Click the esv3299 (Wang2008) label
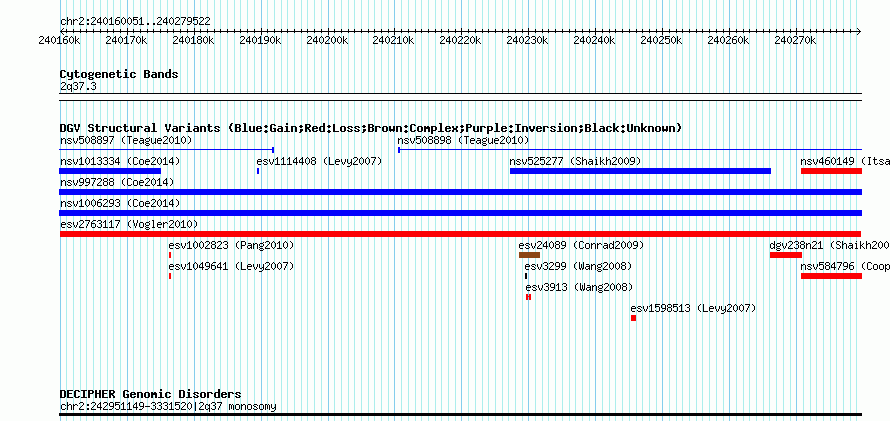 coord(578,266)
